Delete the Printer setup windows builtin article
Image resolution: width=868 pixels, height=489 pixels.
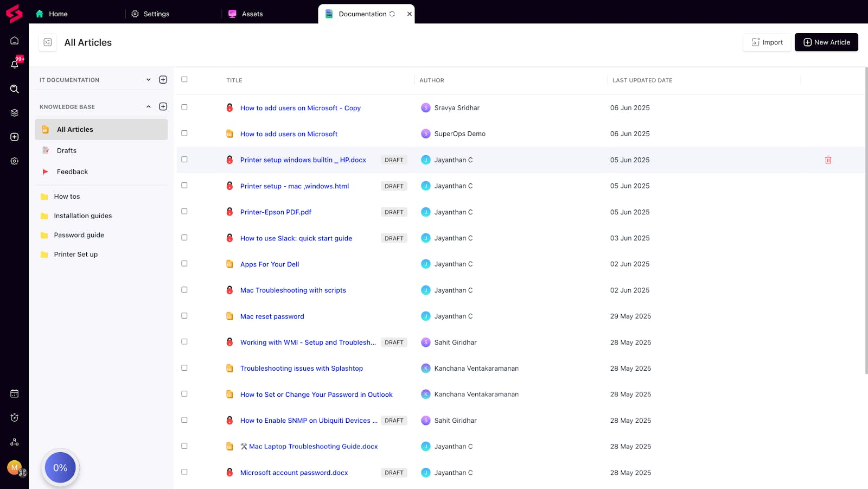[828, 160]
